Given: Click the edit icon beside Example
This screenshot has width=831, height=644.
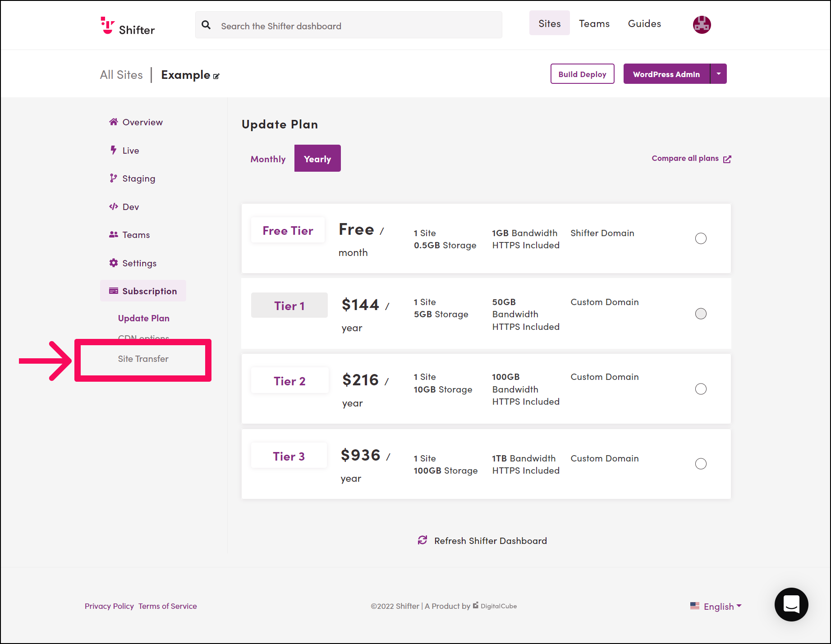Looking at the screenshot, I should click(x=216, y=76).
